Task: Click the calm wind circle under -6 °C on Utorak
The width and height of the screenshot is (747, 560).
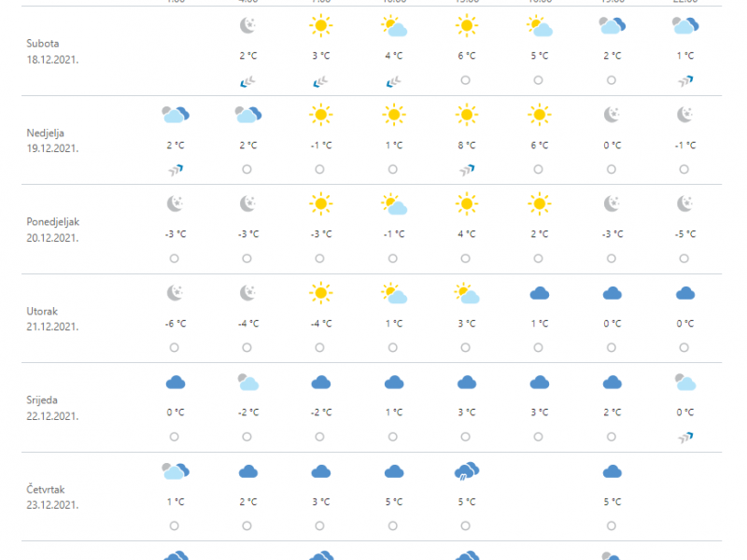Action: (175, 347)
